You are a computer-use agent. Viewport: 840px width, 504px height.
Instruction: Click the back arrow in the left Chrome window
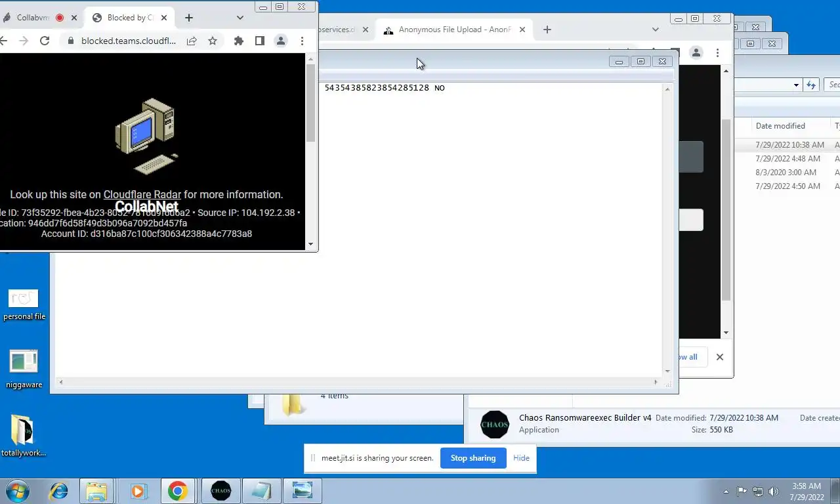3,41
